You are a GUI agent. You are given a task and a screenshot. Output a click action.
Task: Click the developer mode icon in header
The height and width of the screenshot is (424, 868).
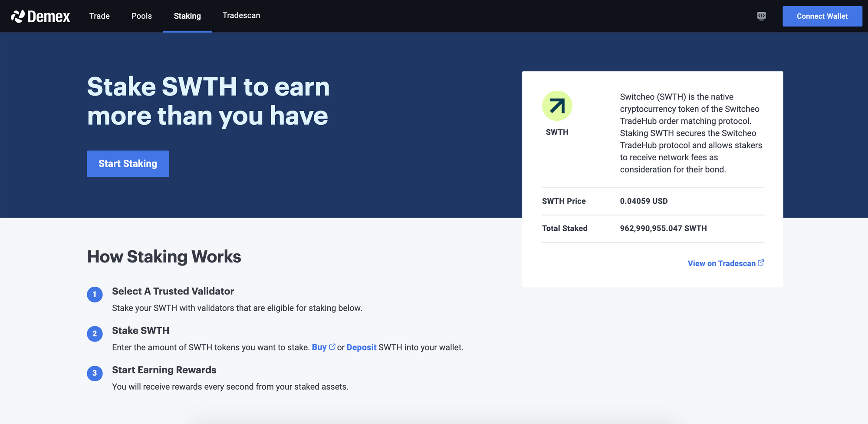click(x=761, y=16)
